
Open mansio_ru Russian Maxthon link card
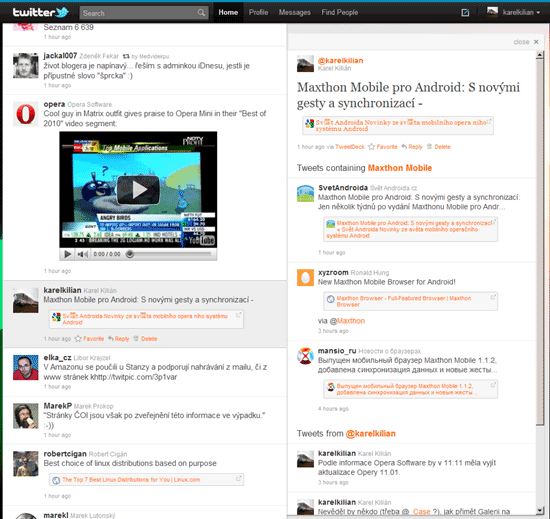pyautogui.click(x=407, y=389)
